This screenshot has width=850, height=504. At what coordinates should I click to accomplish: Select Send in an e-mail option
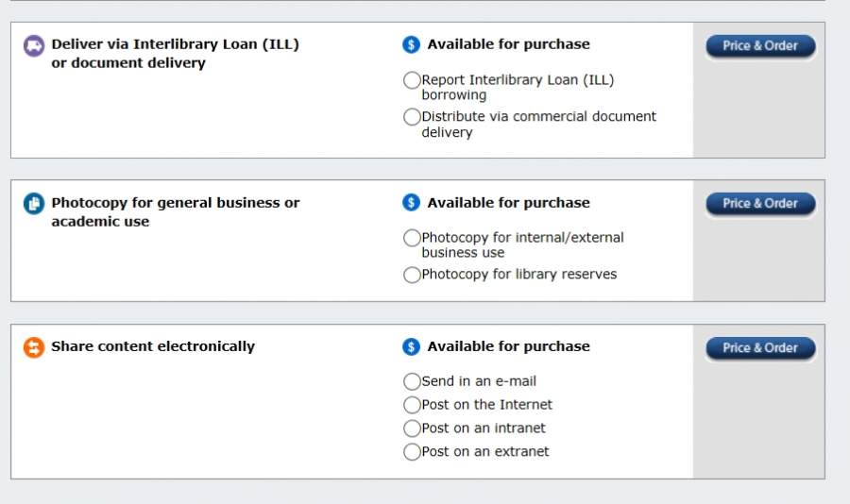tap(412, 381)
